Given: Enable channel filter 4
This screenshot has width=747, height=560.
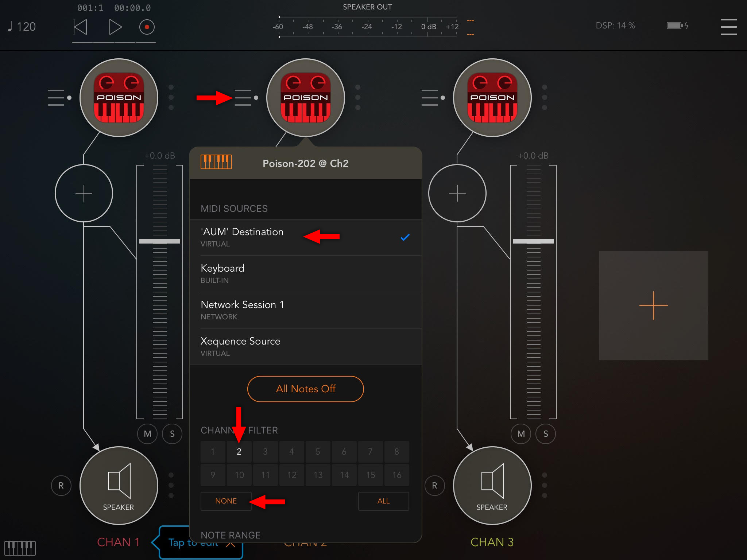Looking at the screenshot, I should click(x=292, y=452).
